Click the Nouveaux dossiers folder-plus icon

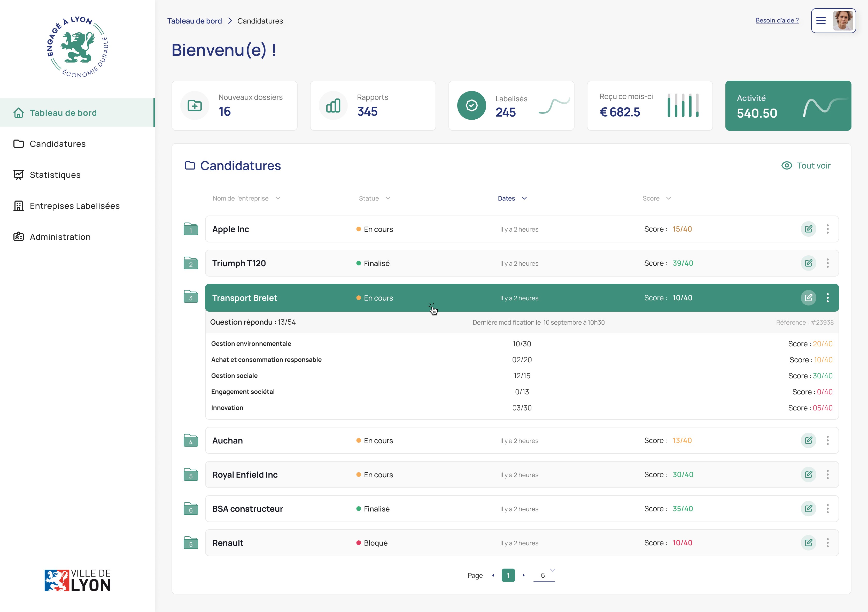coord(195,105)
